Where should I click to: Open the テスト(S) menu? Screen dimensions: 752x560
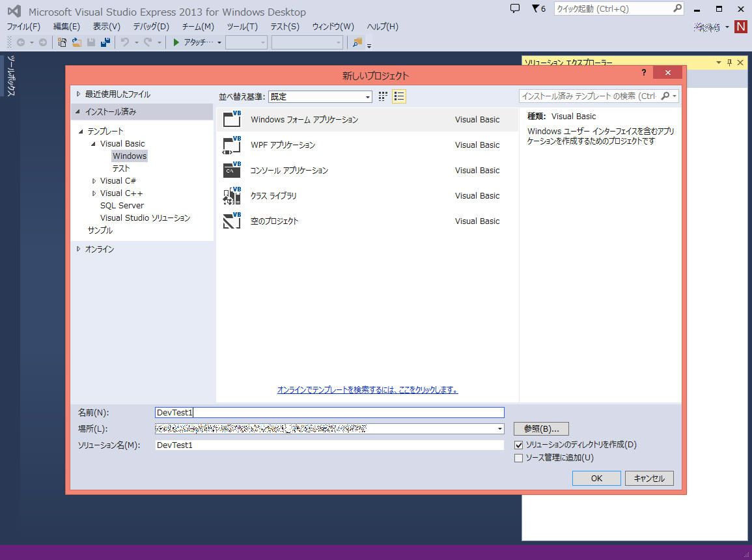point(285,26)
